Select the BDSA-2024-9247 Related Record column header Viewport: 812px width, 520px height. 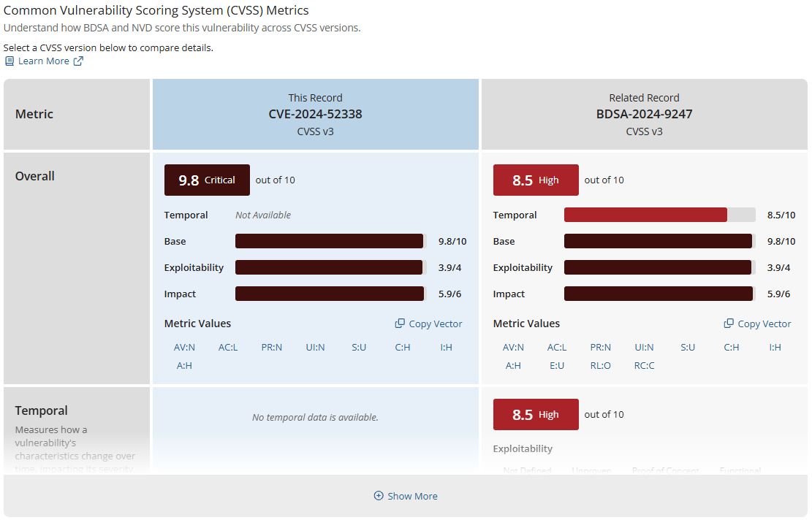(x=644, y=115)
